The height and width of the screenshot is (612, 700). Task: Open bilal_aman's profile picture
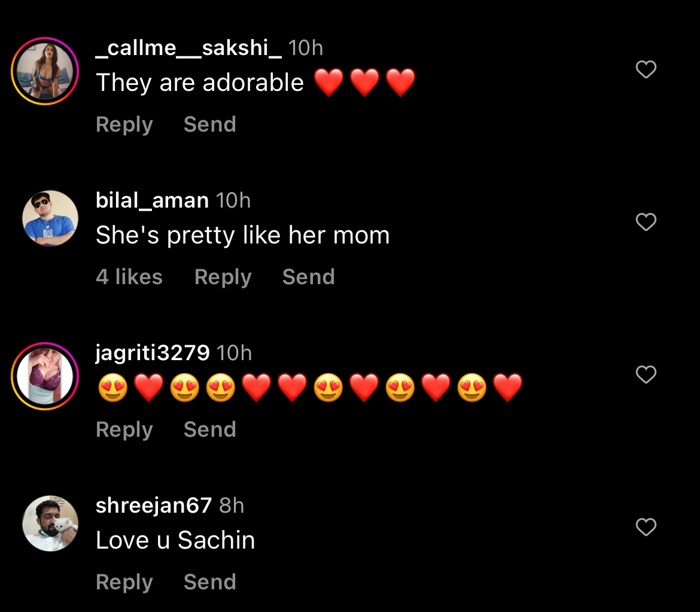pyautogui.click(x=50, y=218)
